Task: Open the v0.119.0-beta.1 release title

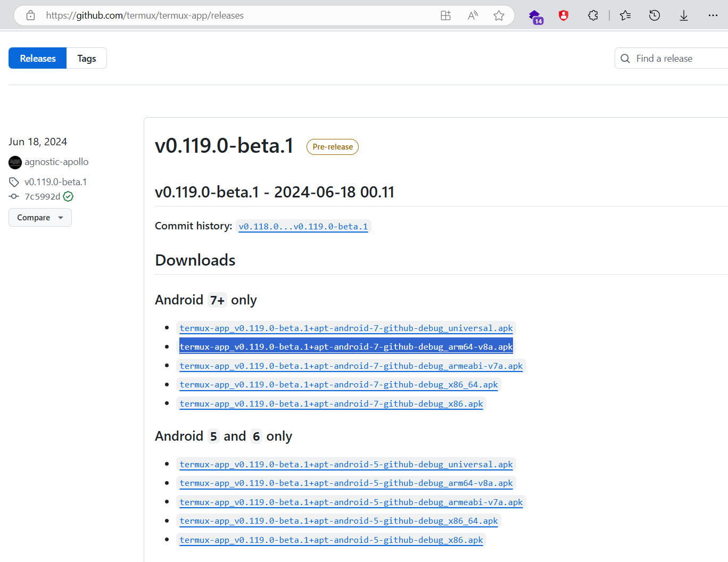Action: pyautogui.click(x=224, y=146)
